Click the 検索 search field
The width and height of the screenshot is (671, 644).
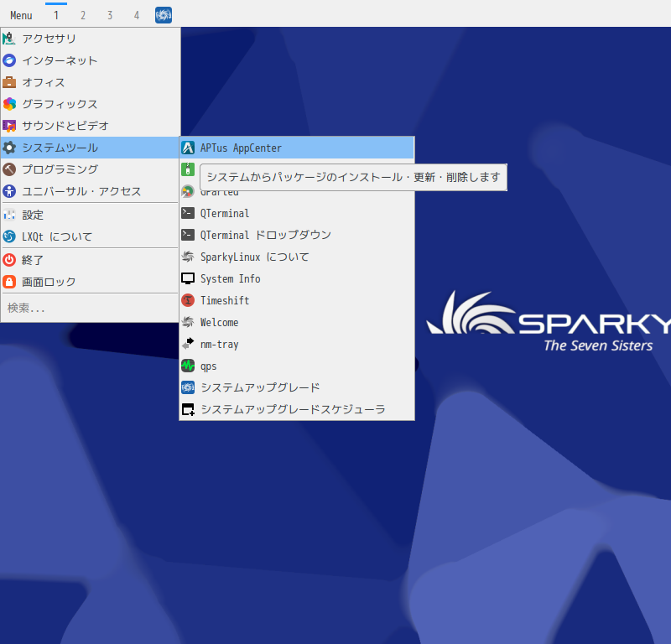pyautogui.click(x=91, y=308)
